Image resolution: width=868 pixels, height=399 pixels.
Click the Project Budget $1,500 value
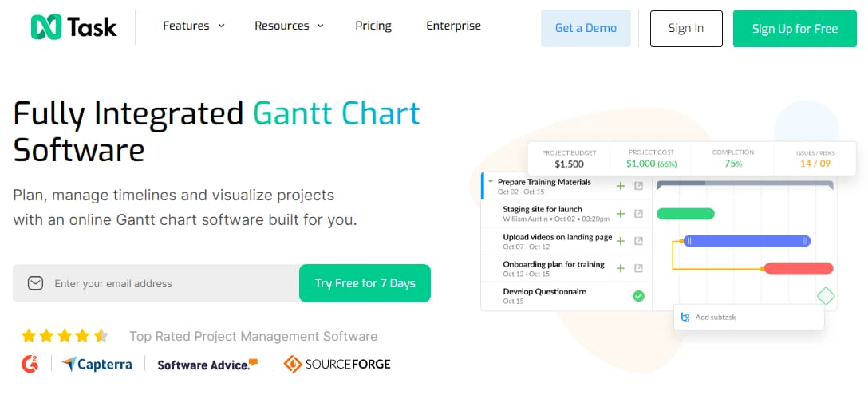[x=569, y=164]
